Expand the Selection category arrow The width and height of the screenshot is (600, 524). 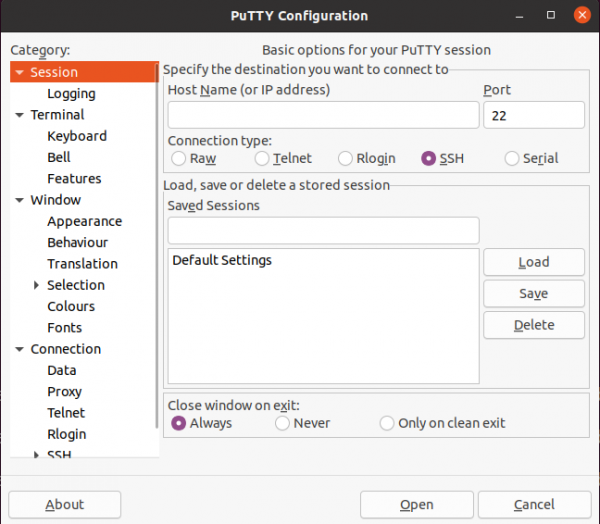pos(36,285)
